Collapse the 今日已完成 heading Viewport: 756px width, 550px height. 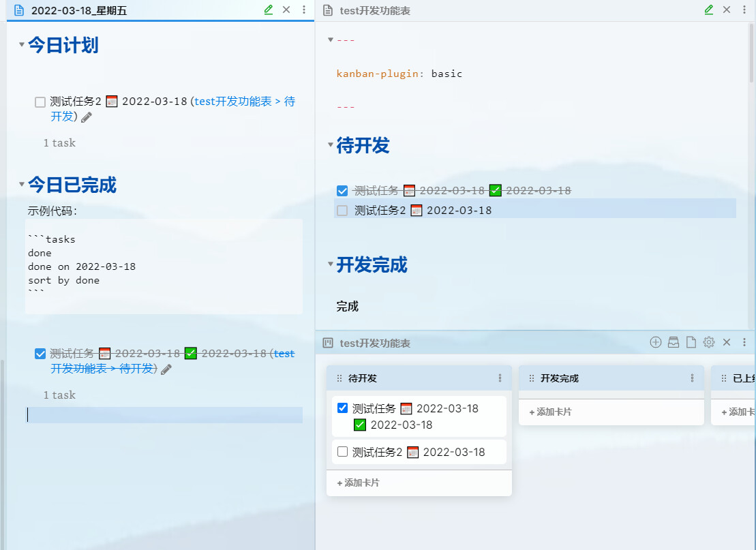[22, 183]
